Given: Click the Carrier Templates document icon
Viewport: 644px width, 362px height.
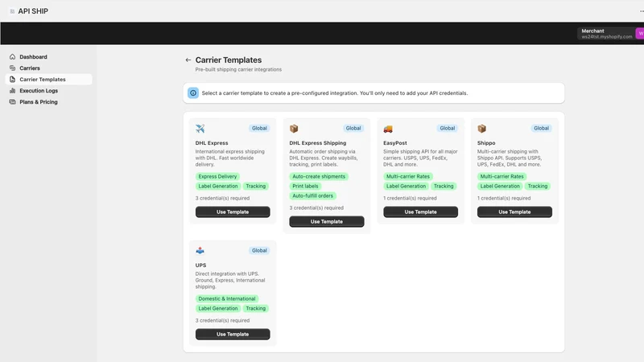Looking at the screenshot, I should click(12, 79).
